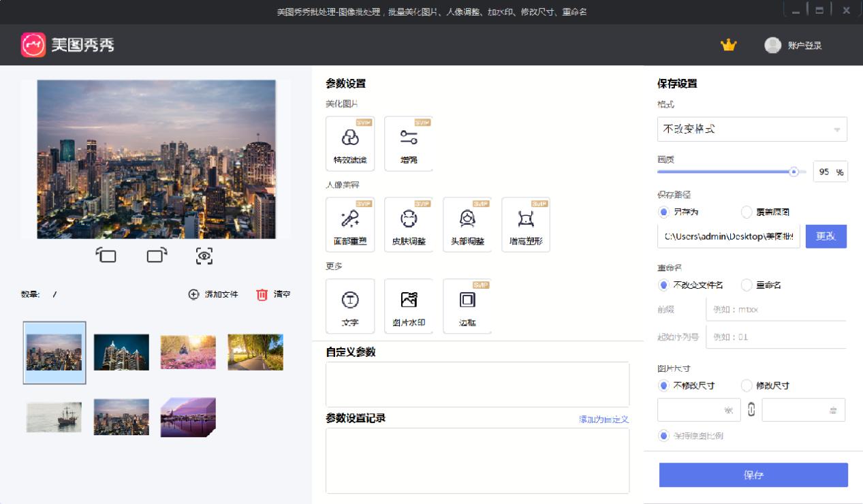Viewport: 863px width, 504px height.
Task: Open the 增强 enhancement tool
Action: point(409,143)
